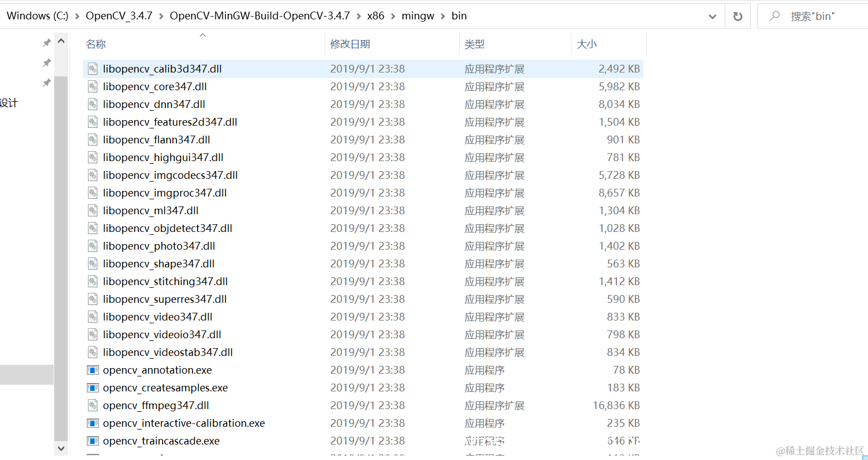
Task: Click the libopencv_videostab347.dll file icon
Action: pos(93,352)
